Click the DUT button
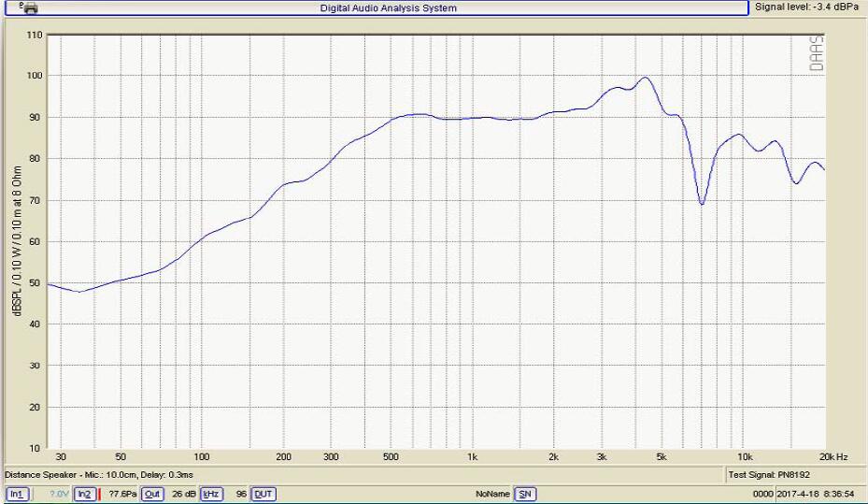The image size is (868, 504). [263, 494]
